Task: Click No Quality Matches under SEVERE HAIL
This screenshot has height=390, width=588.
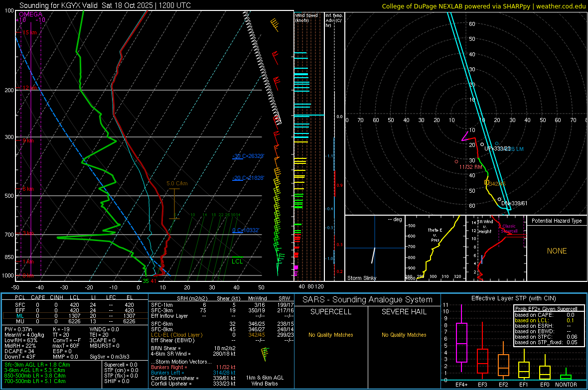Action: click(404, 335)
